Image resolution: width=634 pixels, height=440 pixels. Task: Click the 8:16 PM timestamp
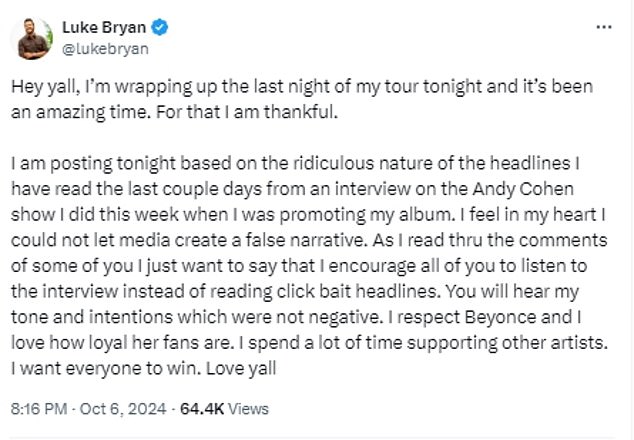coord(39,408)
